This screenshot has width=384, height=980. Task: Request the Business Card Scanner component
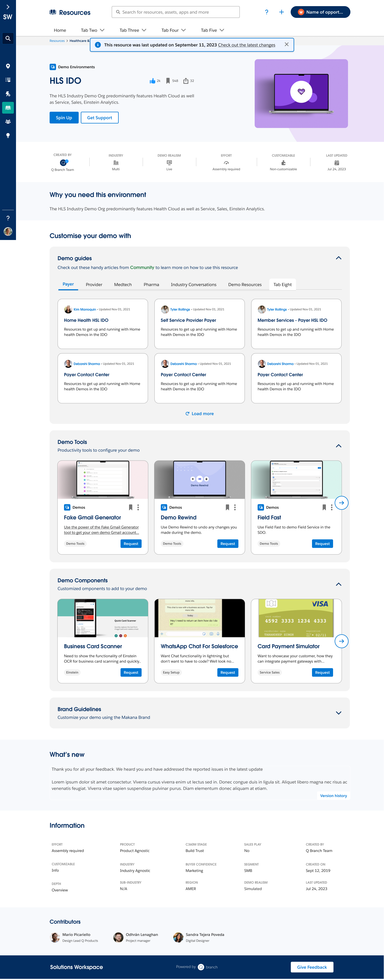[131, 672]
